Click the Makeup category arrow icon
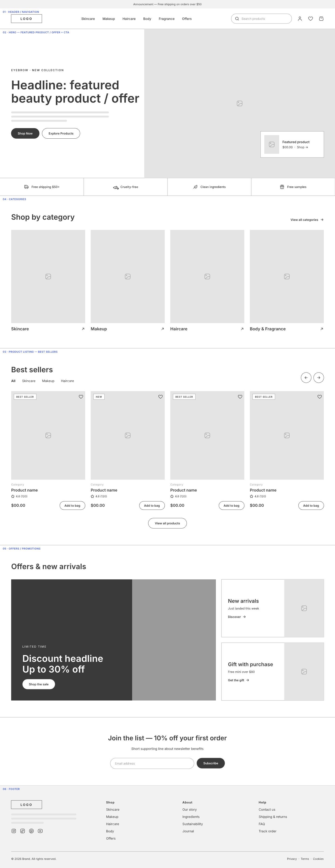Screen dimensions: 335x868 click(x=162, y=329)
